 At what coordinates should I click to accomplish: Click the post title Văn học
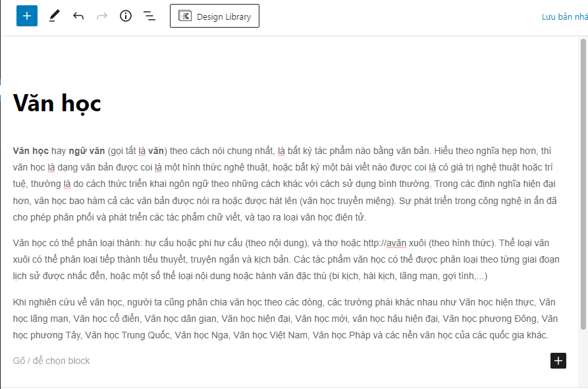pyautogui.click(x=57, y=103)
